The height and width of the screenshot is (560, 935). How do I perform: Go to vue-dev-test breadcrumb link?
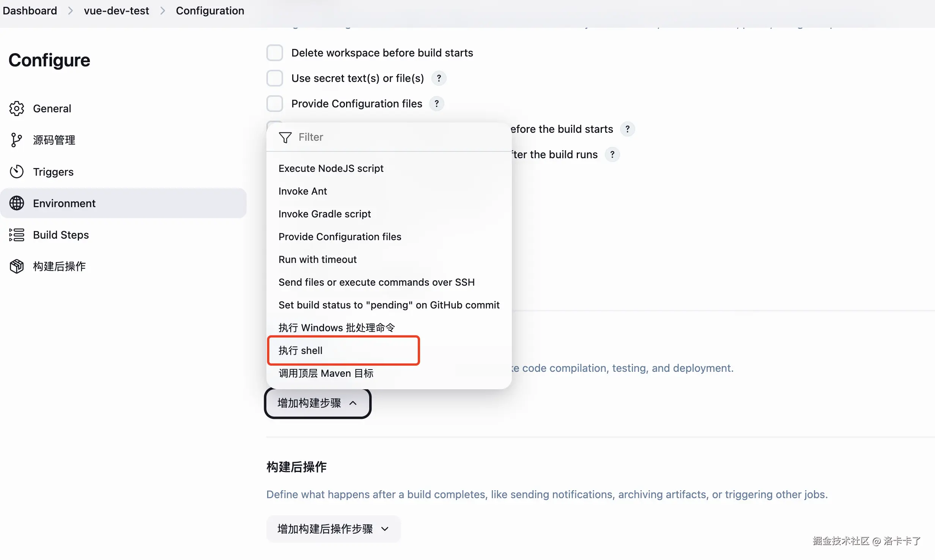116,11
